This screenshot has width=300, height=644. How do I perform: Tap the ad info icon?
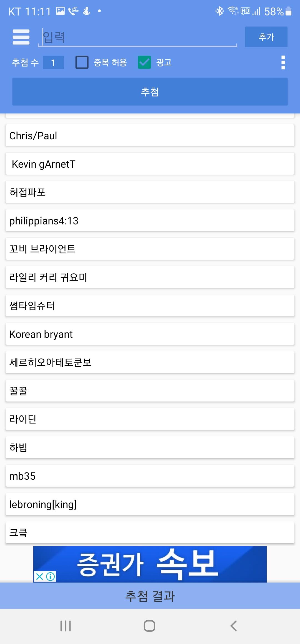[50, 576]
